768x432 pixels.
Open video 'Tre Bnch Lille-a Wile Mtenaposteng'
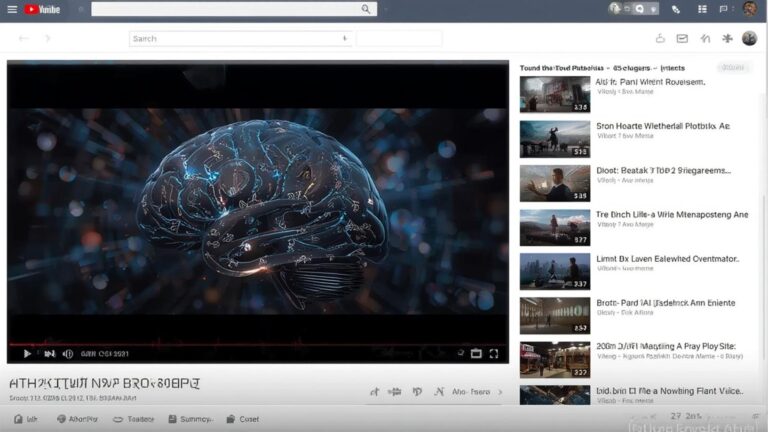[x=672, y=215]
